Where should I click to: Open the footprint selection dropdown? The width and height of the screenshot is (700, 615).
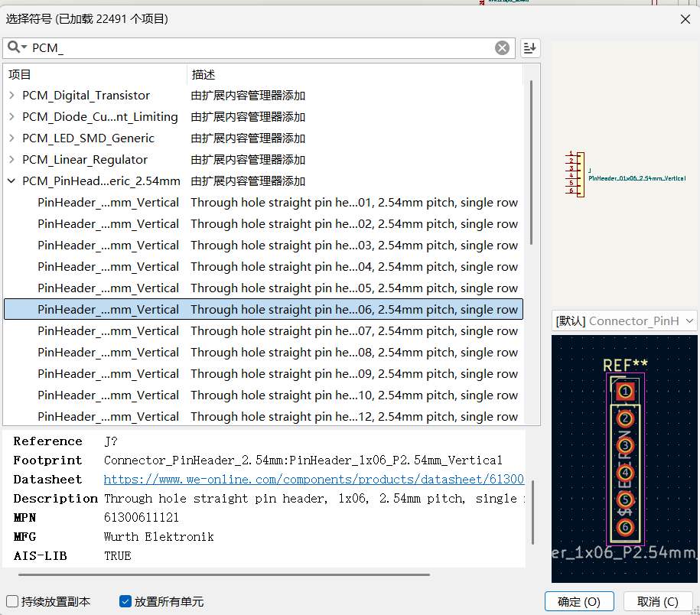tap(623, 321)
